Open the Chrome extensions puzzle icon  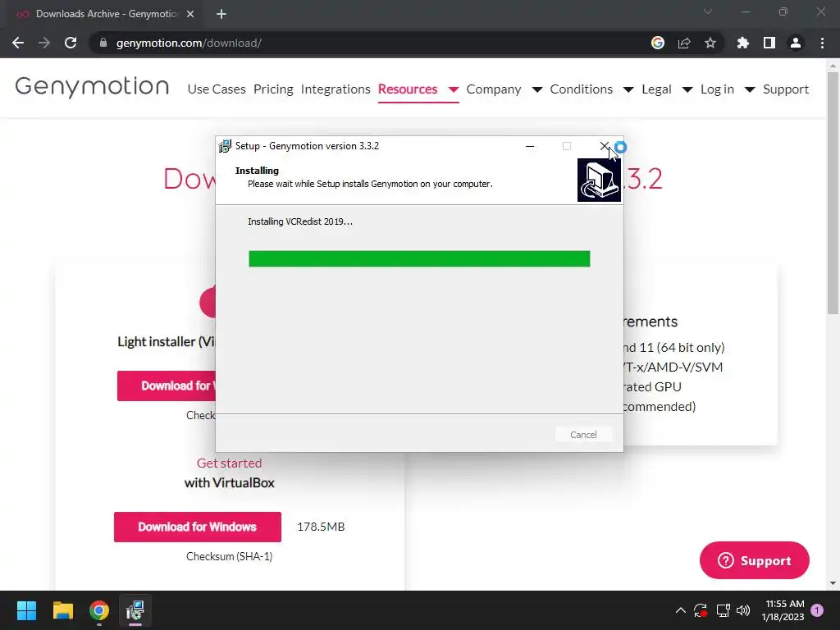pos(743,43)
